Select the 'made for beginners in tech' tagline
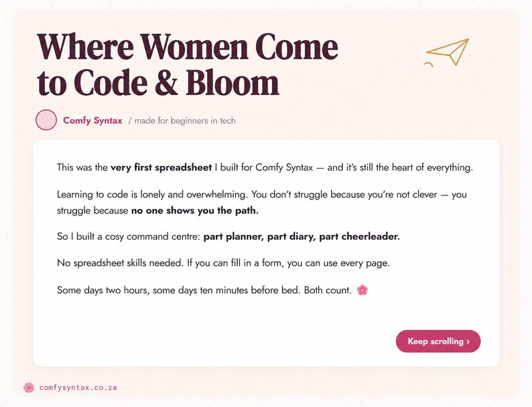The width and height of the screenshot is (532, 407). [182, 120]
